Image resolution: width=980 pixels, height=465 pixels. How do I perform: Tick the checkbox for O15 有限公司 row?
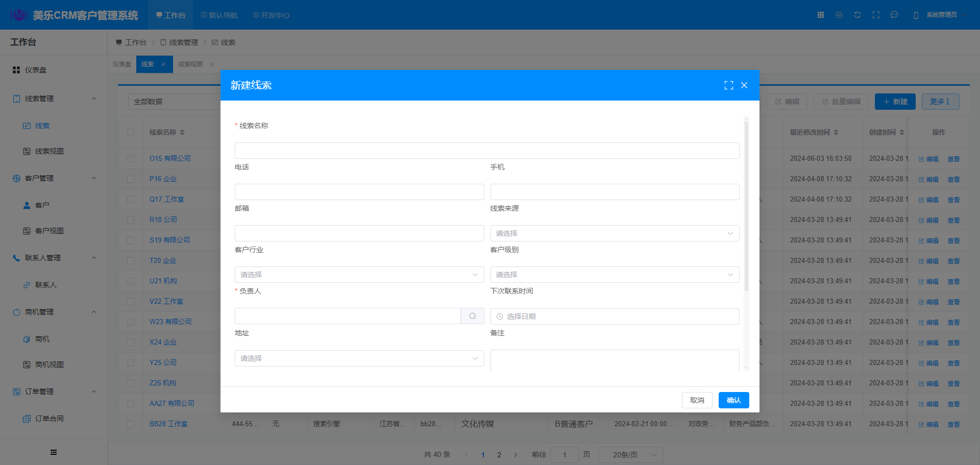click(131, 159)
